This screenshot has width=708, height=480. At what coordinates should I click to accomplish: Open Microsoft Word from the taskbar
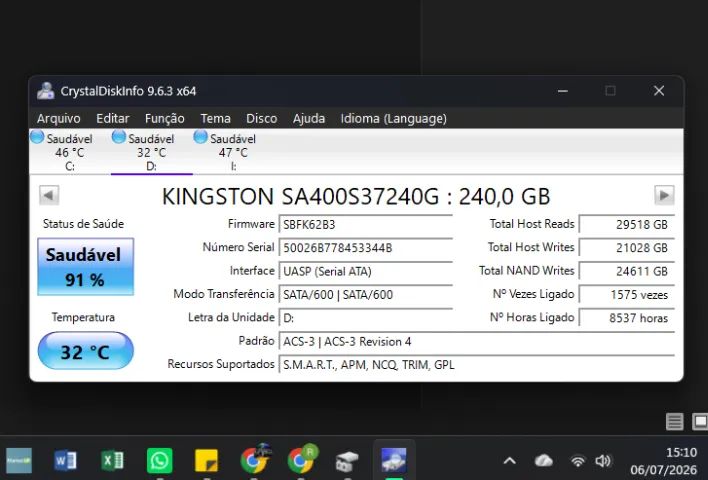(65, 461)
